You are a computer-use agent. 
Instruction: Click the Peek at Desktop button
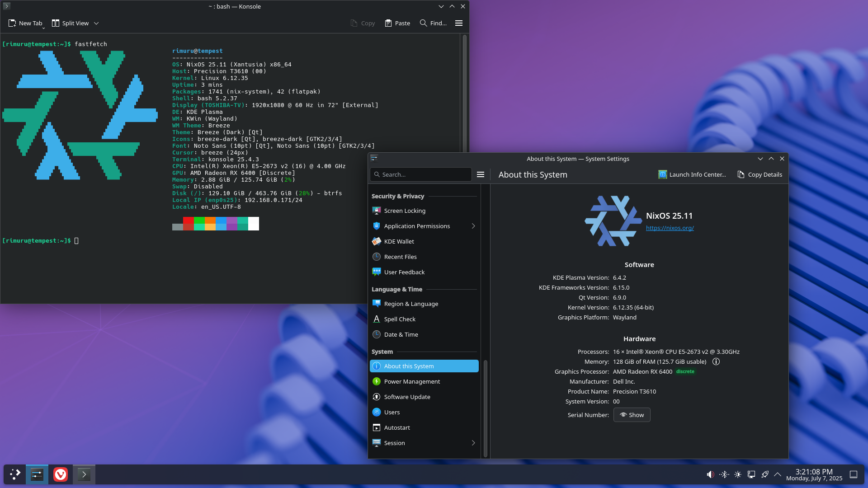pyautogui.click(x=854, y=474)
